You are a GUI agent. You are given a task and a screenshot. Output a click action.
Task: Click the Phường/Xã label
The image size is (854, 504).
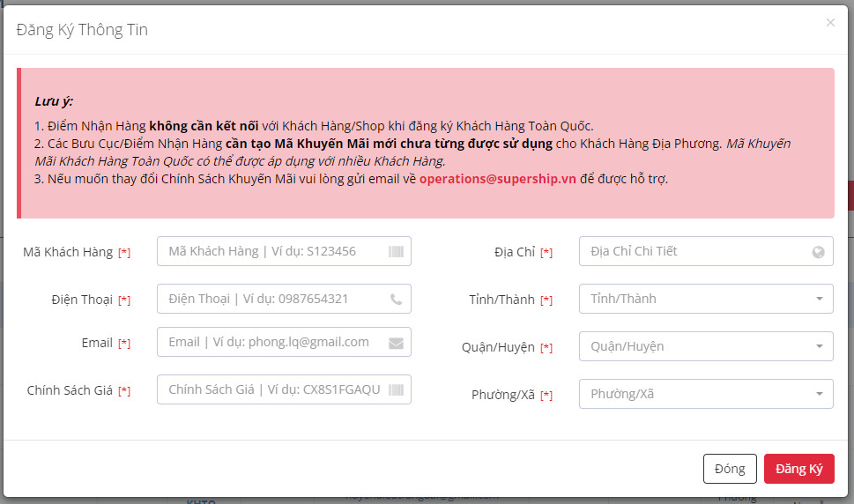point(503,395)
